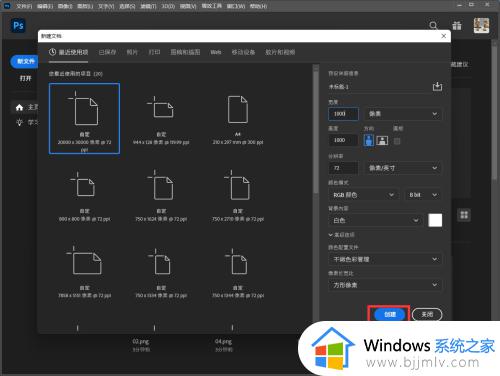Click the blue 创建 (Create) button
500x376 pixels.
[x=390, y=314]
